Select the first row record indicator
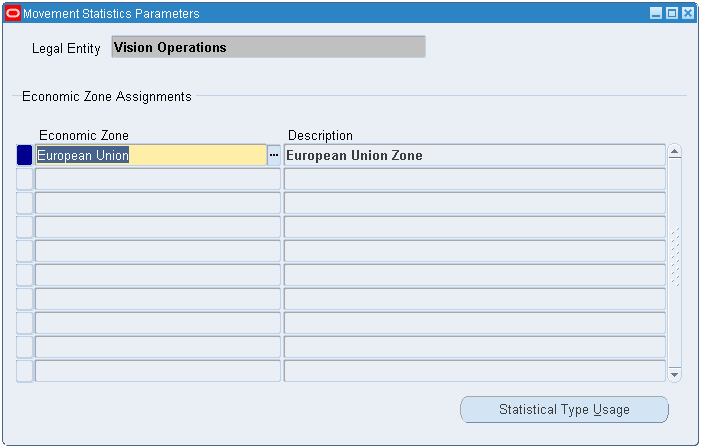Screen dimensions: 702x448 [25, 155]
